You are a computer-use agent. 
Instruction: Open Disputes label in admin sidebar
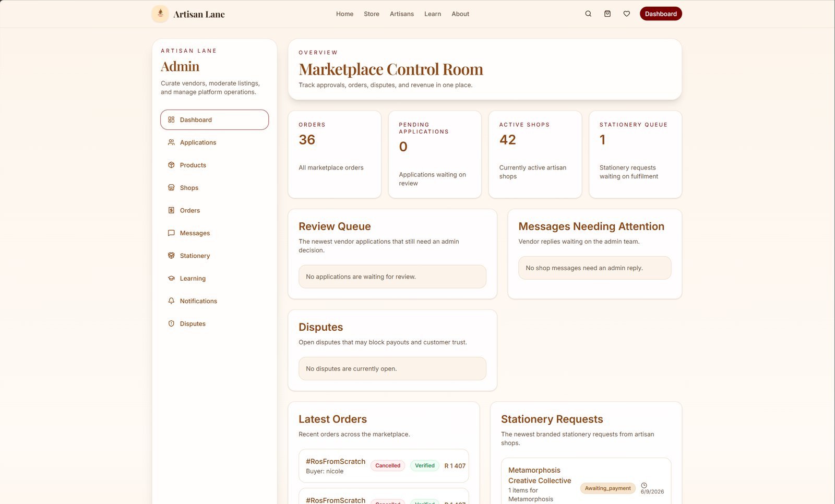tap(193, 324)
